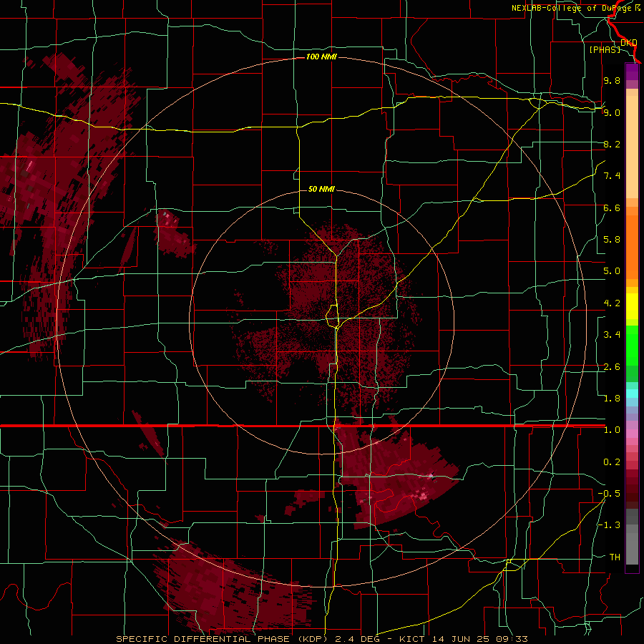644x644 pixels.
Task: Pick the dark orange segment of color bar
Action: [x=632, y=246]
